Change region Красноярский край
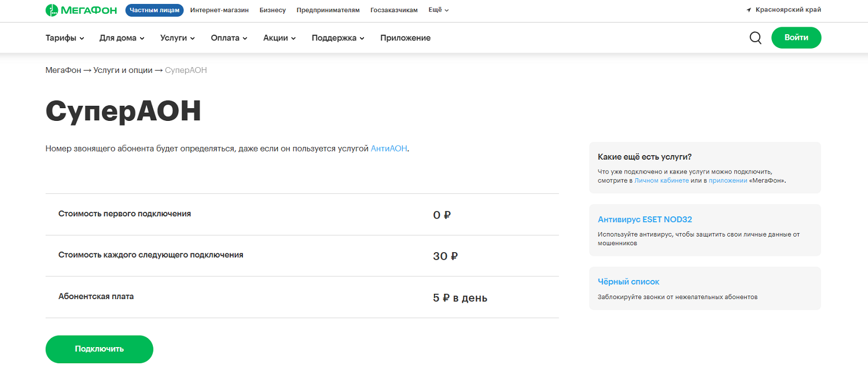Image resolution: width=868 pixels, height=376 pixels. tap(788, 10)
